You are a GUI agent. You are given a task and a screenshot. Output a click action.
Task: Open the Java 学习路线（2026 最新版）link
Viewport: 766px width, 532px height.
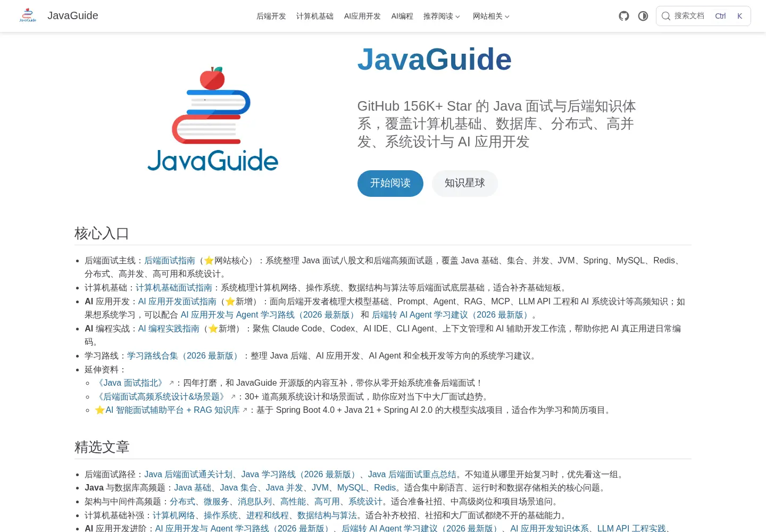coord(300,475)
